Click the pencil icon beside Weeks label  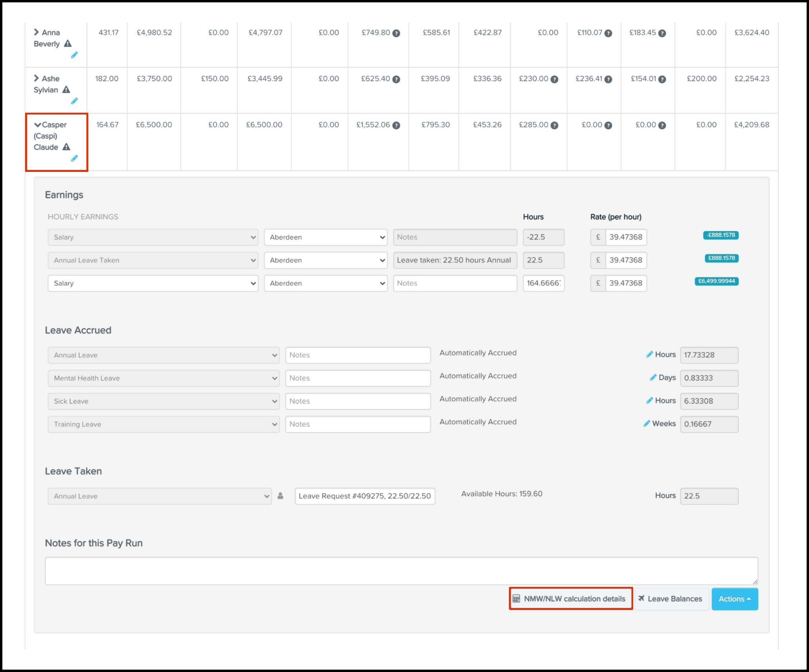pyautogui.click(x=647, y=424)
